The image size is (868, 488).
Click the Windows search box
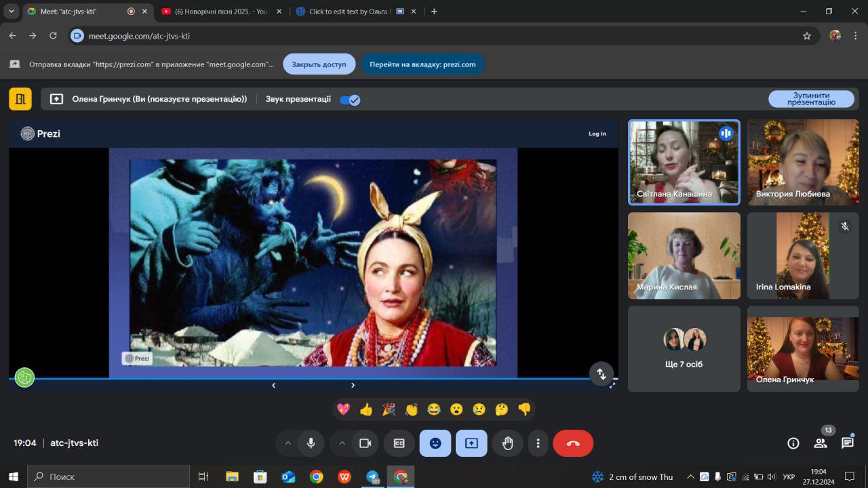[x=108, y=476]
